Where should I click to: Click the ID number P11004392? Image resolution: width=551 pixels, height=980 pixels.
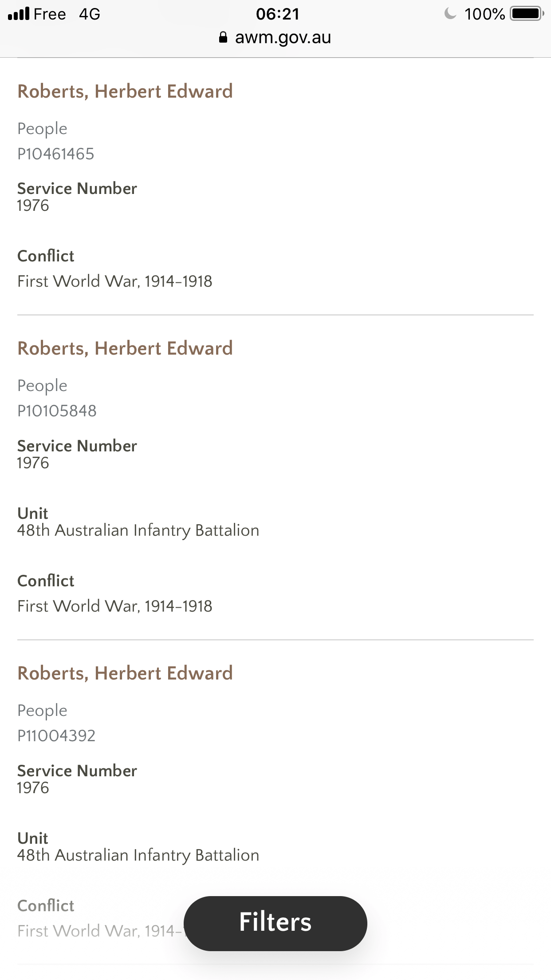(56, 736)
